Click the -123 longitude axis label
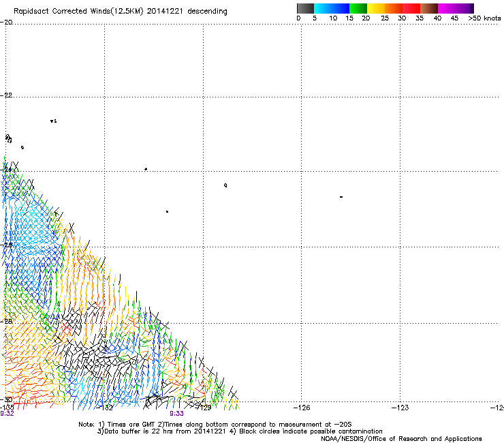504x443 pixels. [x=400, y=408]
